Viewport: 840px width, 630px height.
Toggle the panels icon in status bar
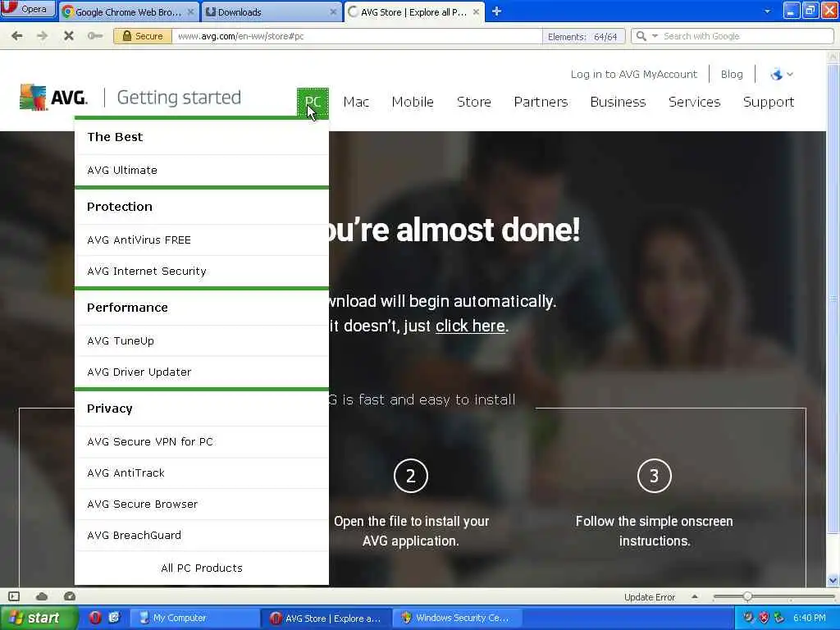point(15,596)
